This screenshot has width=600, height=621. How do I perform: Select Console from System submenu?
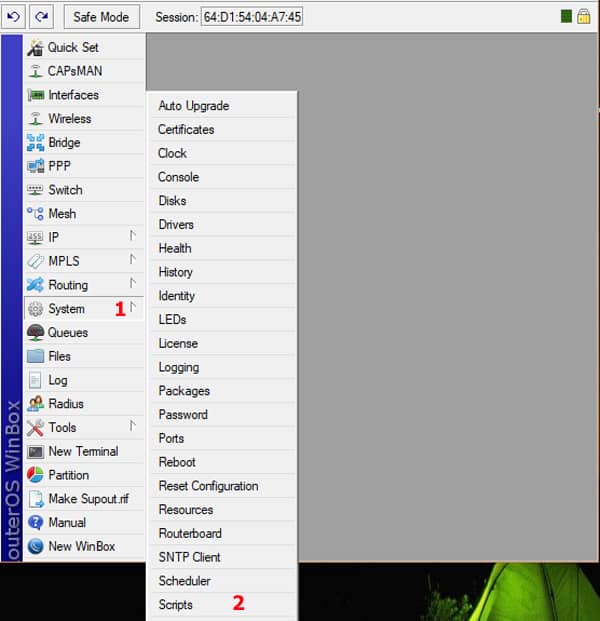pyautogui.click(x=224, y=177)
